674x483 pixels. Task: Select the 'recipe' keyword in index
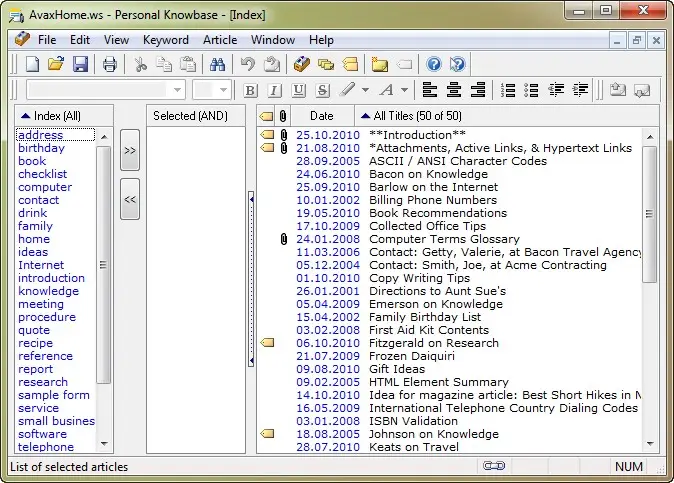tap(35, 343)
